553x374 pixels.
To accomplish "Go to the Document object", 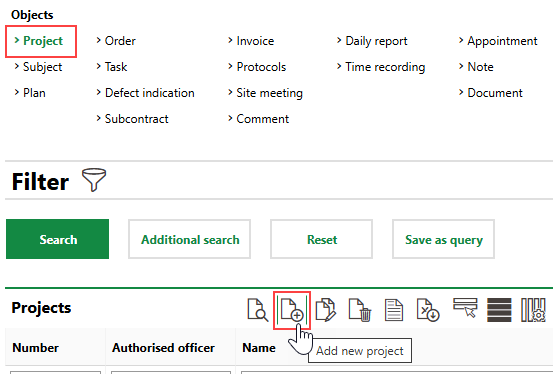I will click(x=495, y=93).
